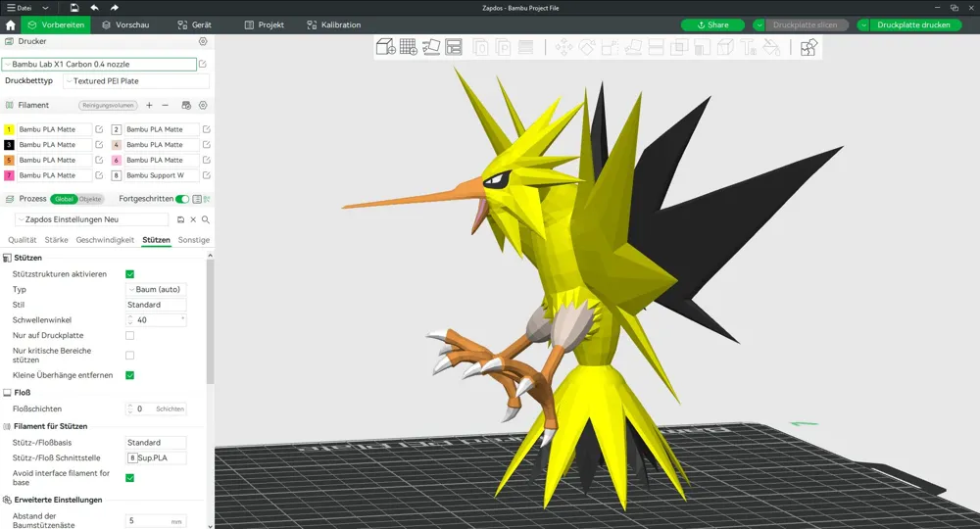Click the Share button

pyautogui.click(x=712, y=25)
